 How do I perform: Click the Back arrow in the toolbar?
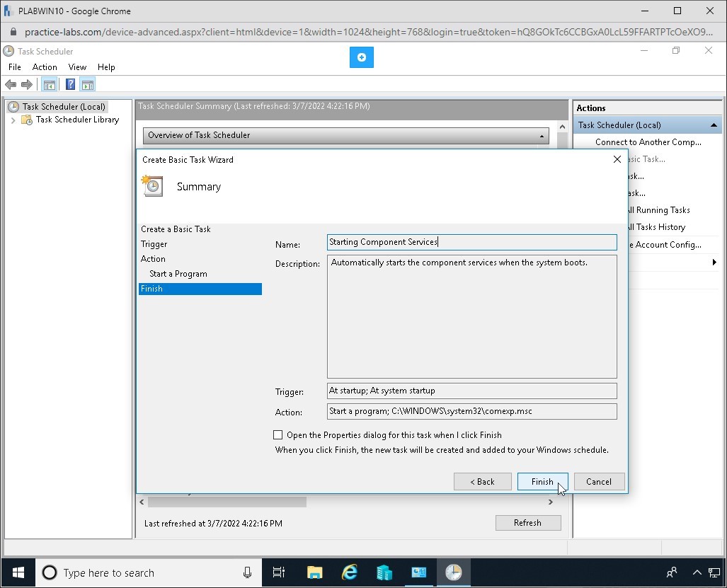[11, 85]
